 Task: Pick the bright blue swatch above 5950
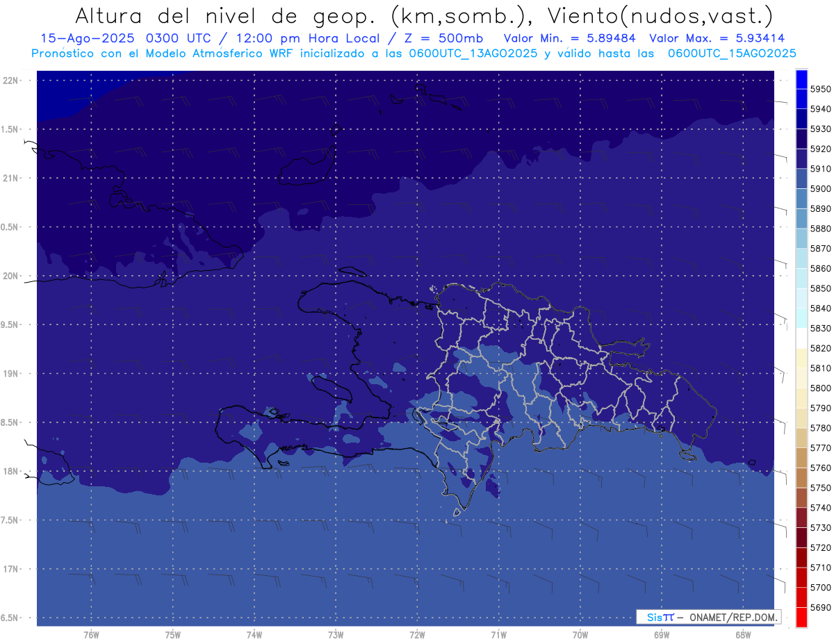(801, 79)
